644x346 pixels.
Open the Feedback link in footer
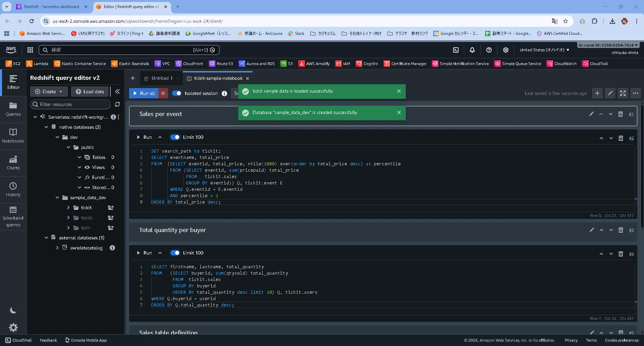click(48, 340)
